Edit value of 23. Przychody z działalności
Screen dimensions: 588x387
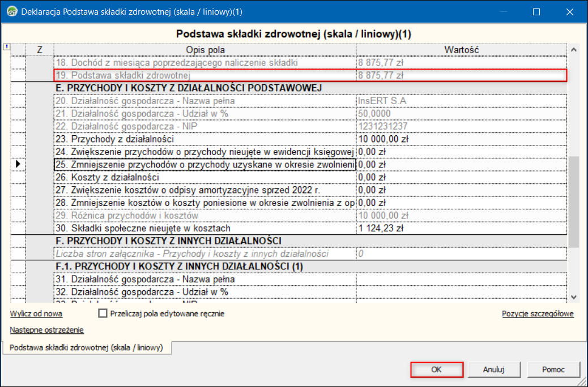[x=462, y=139]
